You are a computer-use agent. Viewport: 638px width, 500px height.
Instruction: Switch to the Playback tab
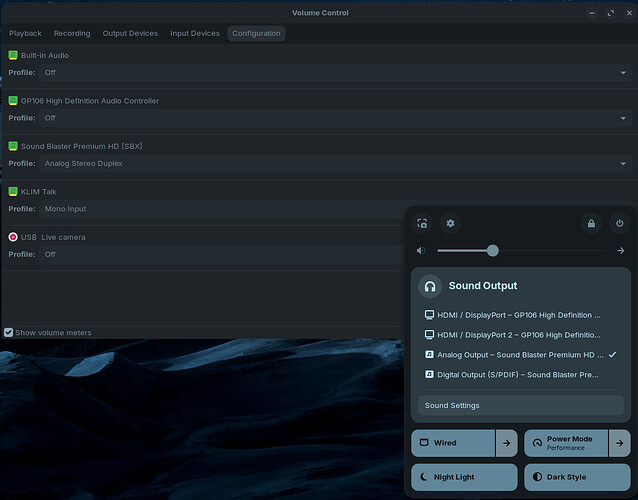click(x=25, y=33)
